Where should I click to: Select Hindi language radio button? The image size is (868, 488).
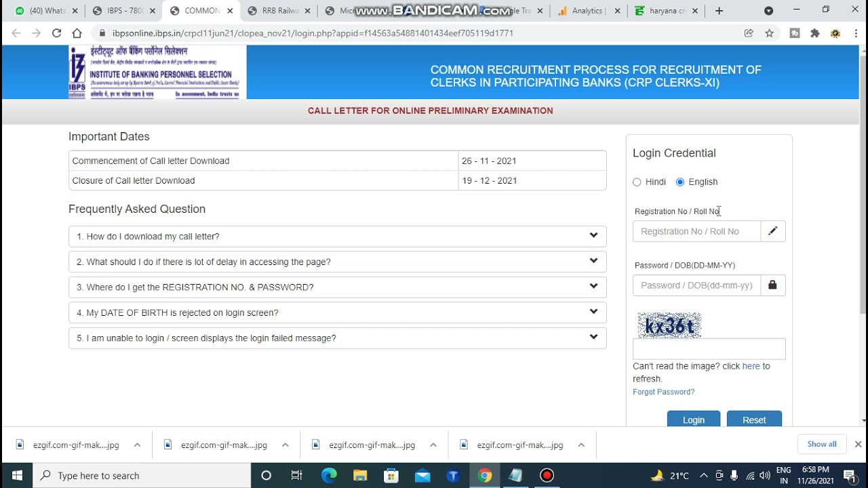(x=637, y=182)
